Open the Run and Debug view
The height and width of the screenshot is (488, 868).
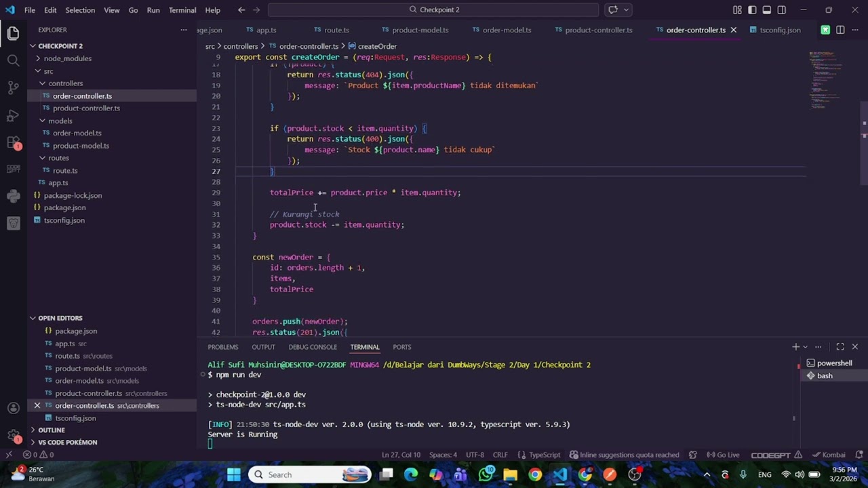[x=13, y=115]
